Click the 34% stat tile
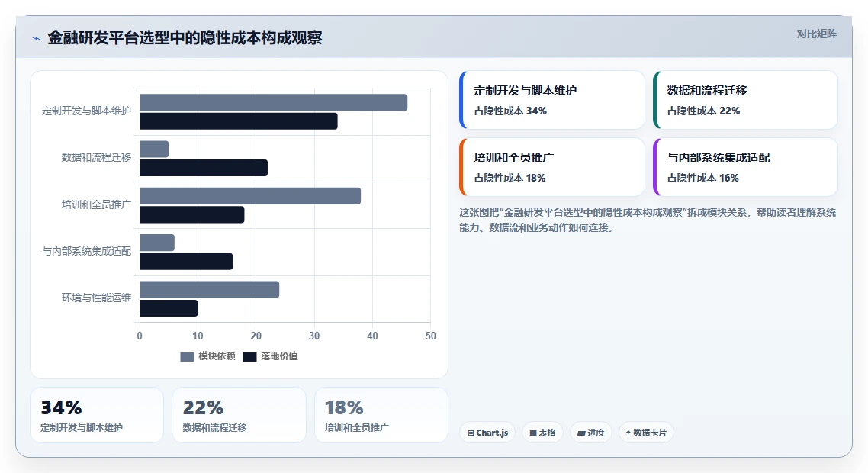Screen dimensions: 868x473 point(97,415)
